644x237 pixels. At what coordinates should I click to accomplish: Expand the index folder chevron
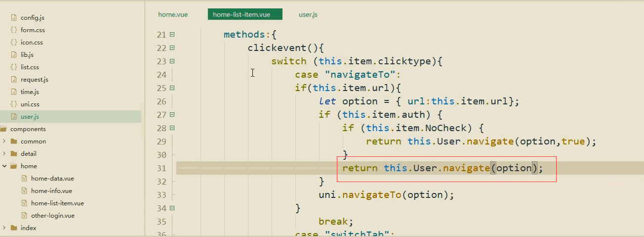(4, 228)
